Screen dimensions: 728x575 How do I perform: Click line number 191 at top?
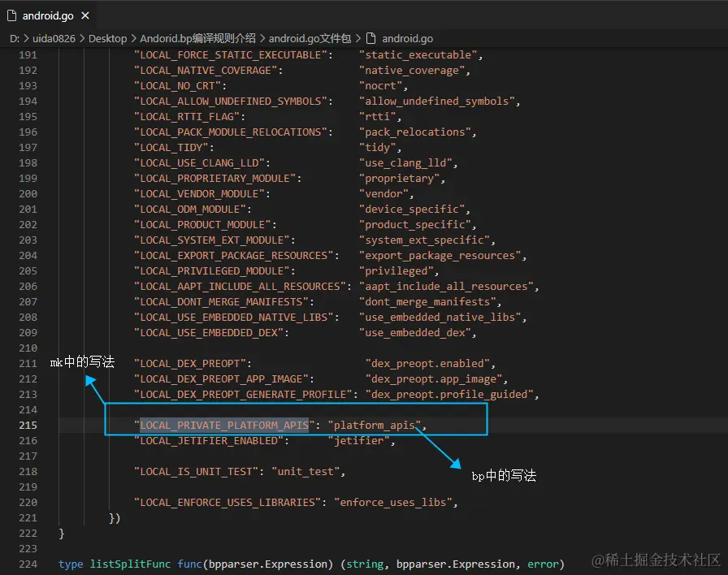(28, 54)
